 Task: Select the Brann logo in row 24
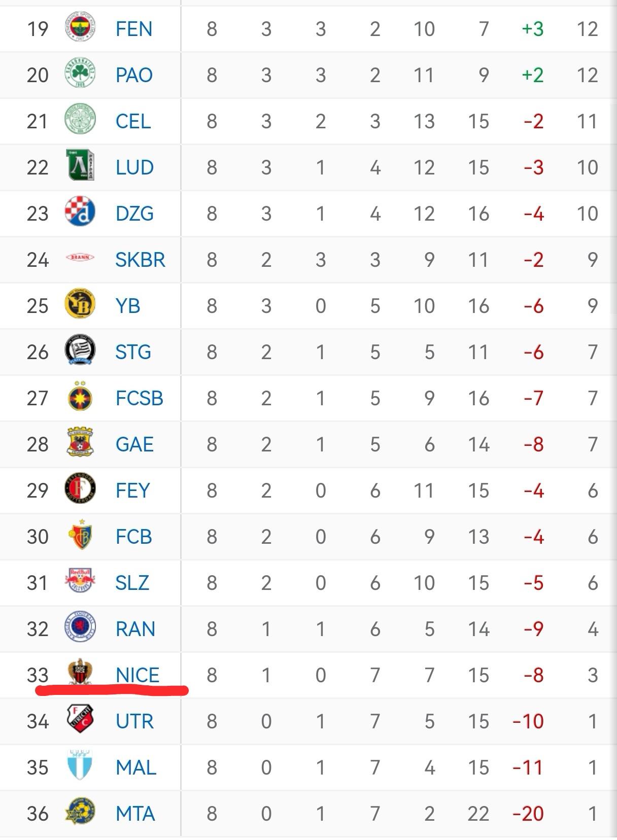pos(80,258)
